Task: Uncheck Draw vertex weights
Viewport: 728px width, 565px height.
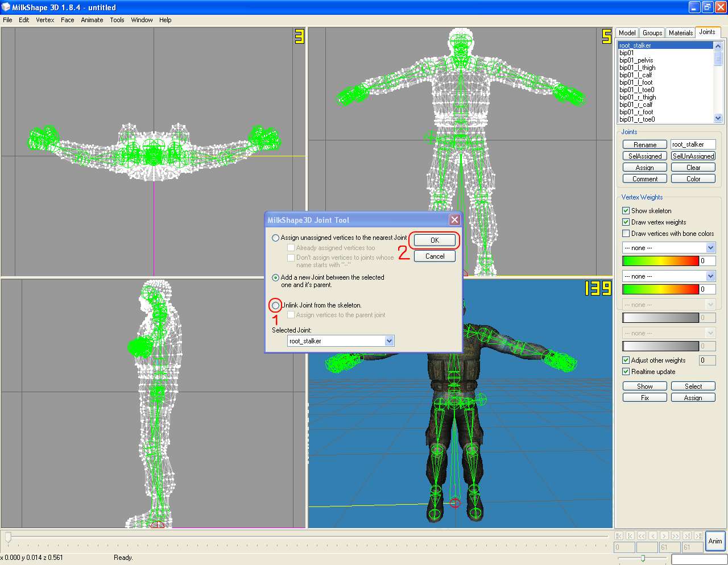Action: 626,222
